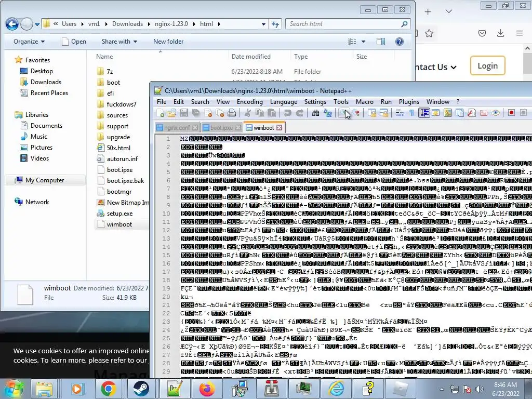
Task: Click the Replace icon in Notepad++ toolbar
Action: tap(328, 113)
